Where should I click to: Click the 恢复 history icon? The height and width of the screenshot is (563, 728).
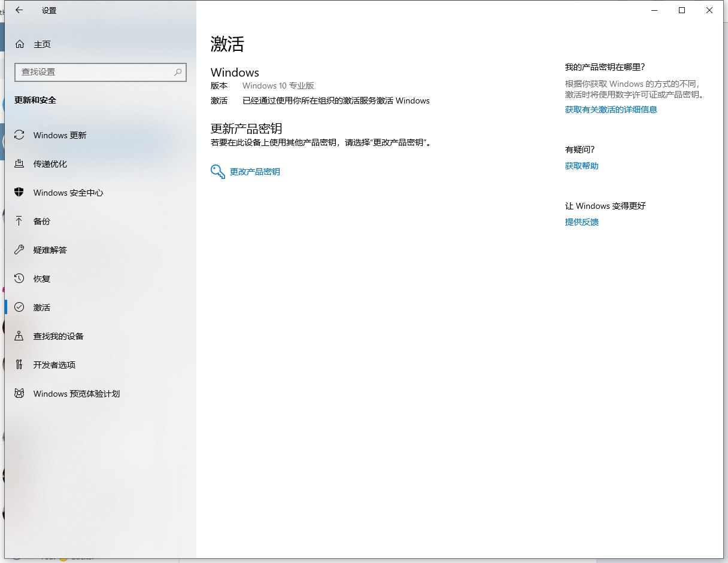coord(19,279)
